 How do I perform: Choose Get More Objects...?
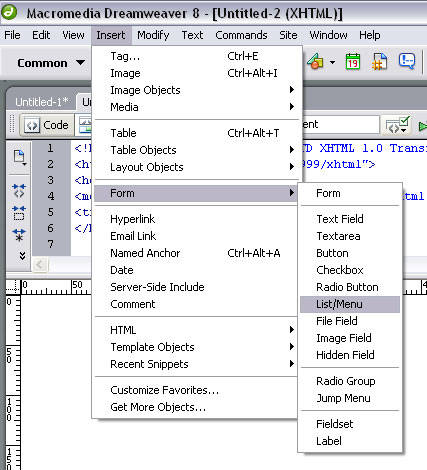pos(197,407)
